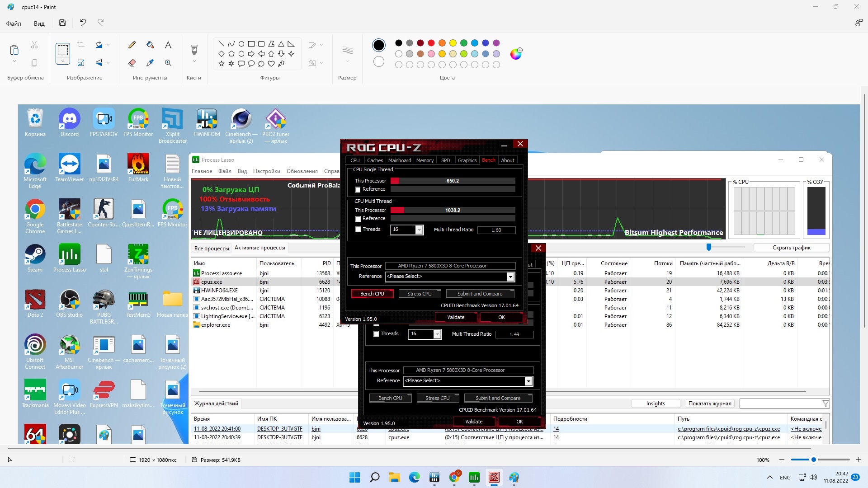Open the Edit colors wheel
868x488 pixels.
pyautogui.click(x=516, y=54)
